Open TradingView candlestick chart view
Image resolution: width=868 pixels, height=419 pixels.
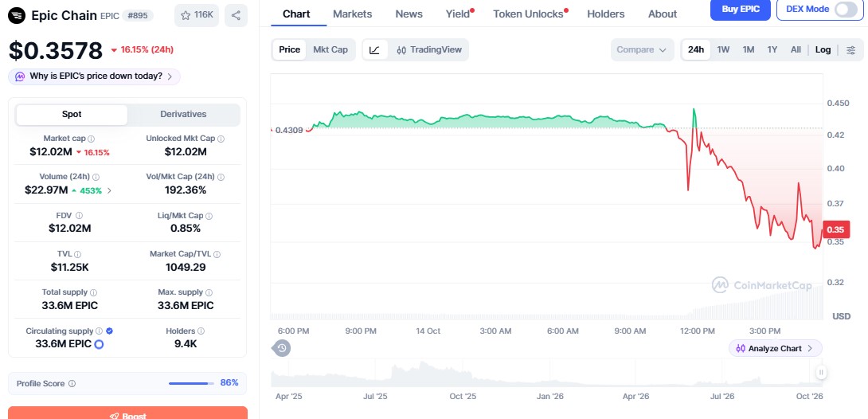click(429, 50)
